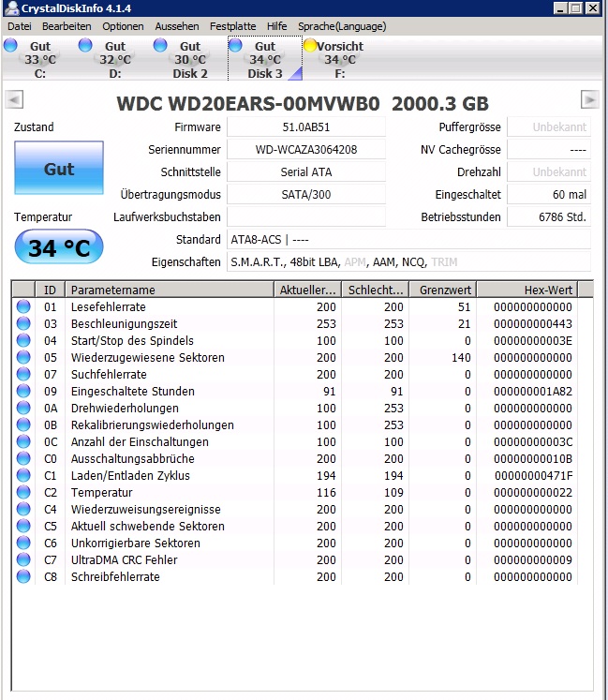Screen dimensions: 608x700
Task: Click the 6786 Std. operating hours field
Action: (549, 217)
